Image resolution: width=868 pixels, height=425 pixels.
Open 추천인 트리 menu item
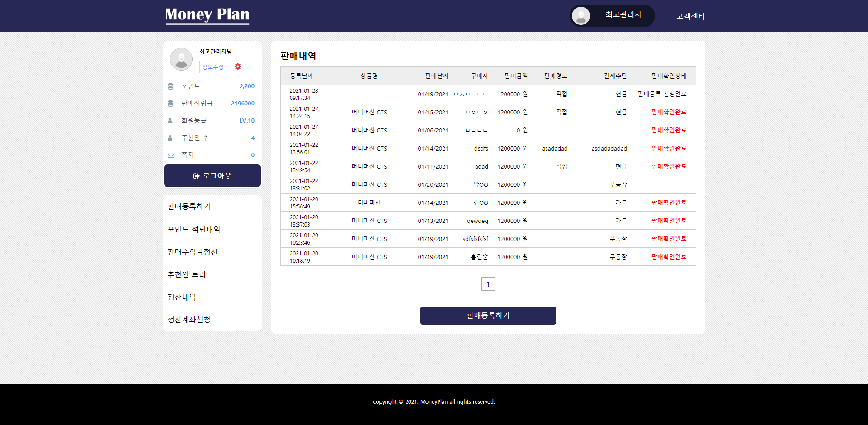(x=187, y=274)
